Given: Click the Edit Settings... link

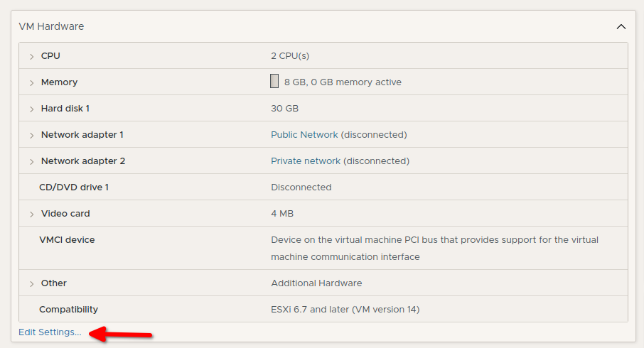Looking at the screenshot, I should [x=50, y=332].
